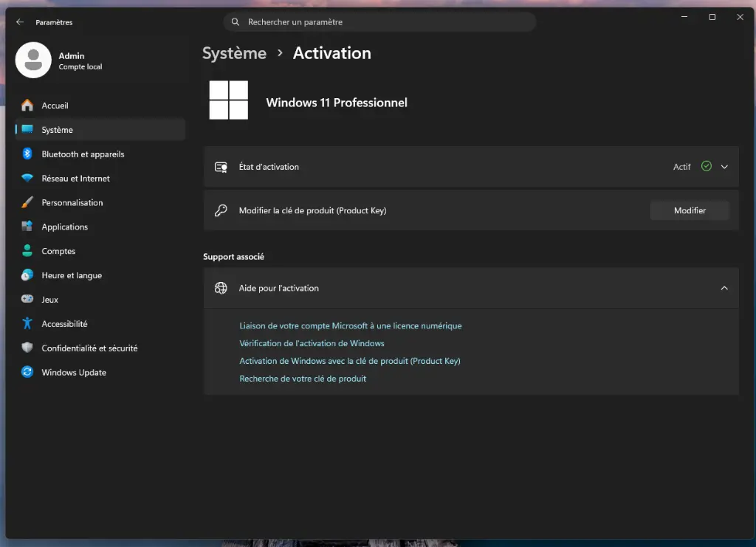Collapse the Aide pour l'activation section
The width and height of the screenshot is (756, 547).
pyautogui.click(x=724, y=288)
